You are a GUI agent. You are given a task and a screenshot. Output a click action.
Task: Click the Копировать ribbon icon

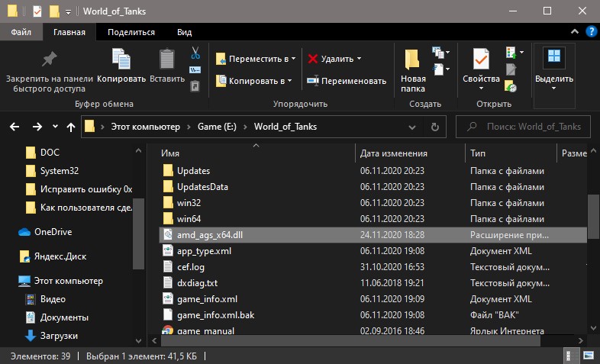click(x=121, y=60)
